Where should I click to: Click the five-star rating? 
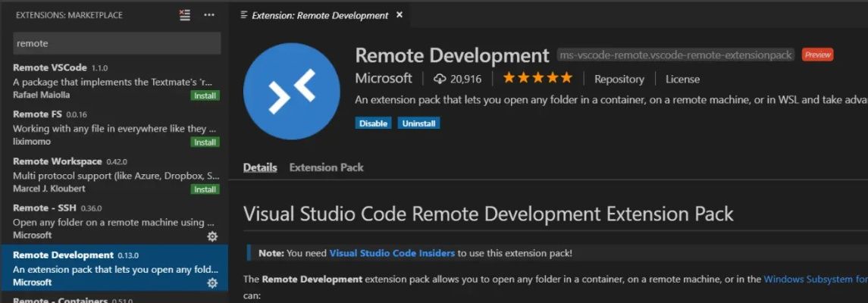click(537, 78)
